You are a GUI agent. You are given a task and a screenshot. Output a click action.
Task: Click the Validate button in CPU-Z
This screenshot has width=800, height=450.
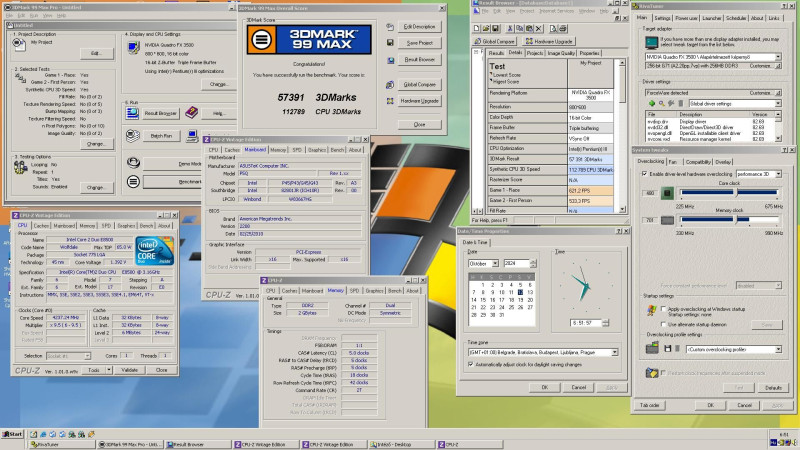(x=129, y=370)
